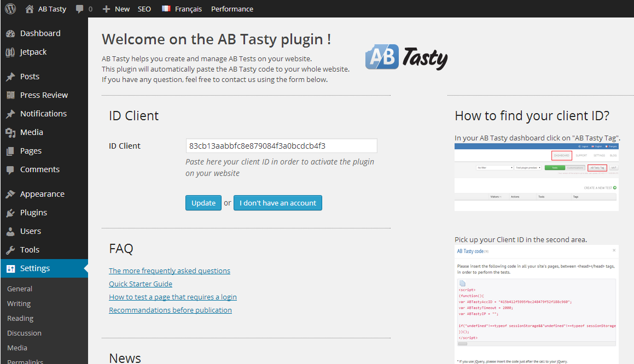Open the SEO admin bar menu

tap(144, 9)
